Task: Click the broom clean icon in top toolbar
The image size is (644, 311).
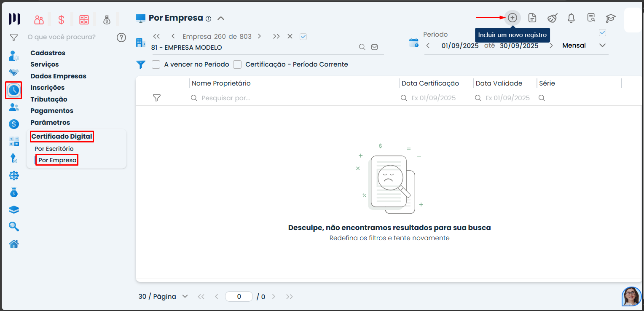Action: 552,18
